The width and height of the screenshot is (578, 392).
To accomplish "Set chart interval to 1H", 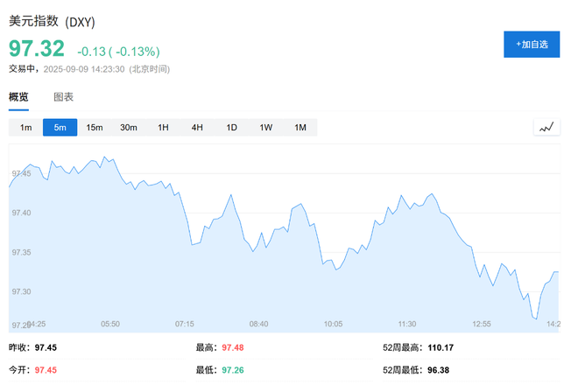I will (163, 128).
